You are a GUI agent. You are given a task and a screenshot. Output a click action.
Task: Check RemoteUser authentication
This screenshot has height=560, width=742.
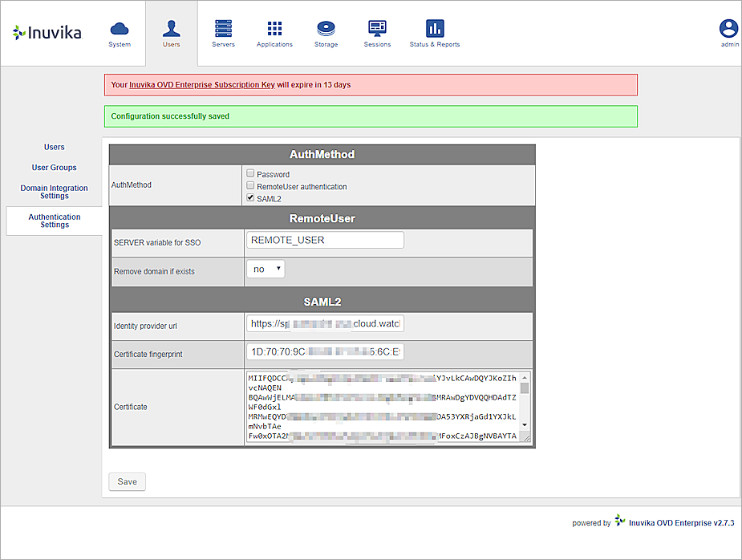click(x=249, y=185)
